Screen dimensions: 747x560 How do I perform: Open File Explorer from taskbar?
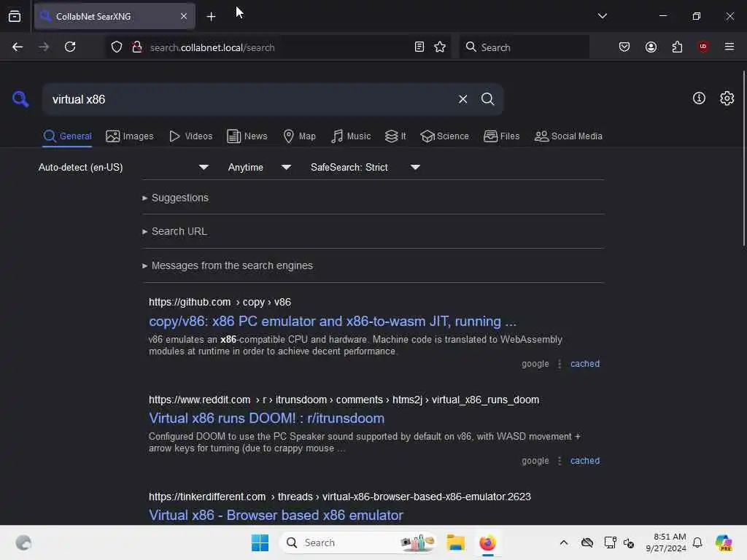click(x=455, y=542)
